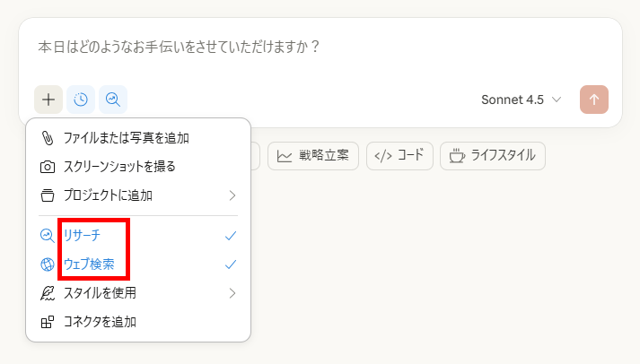Screen dimensions: 640x364
Task: Click the 戦略立案 suggestion chip
Action: 313,156
